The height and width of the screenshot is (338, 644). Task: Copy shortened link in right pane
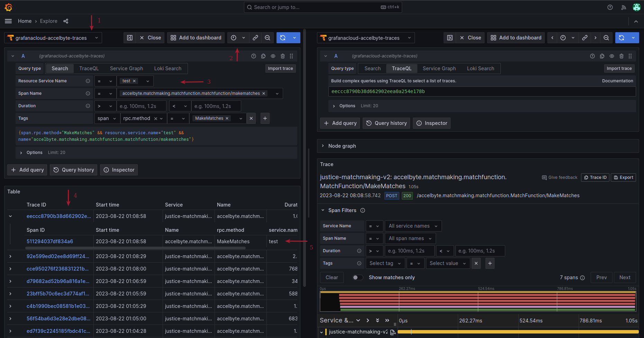(x=585, y=38)
